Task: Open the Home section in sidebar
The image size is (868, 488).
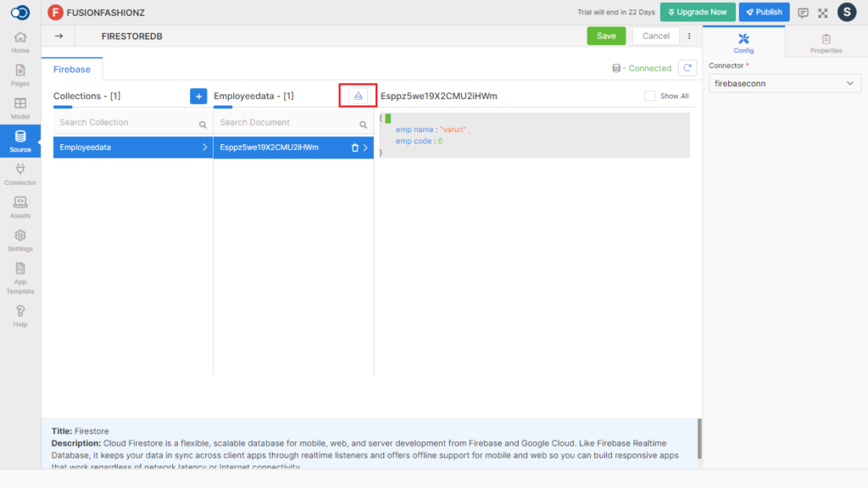Action: pyautogui.click(x=20, y=42)
